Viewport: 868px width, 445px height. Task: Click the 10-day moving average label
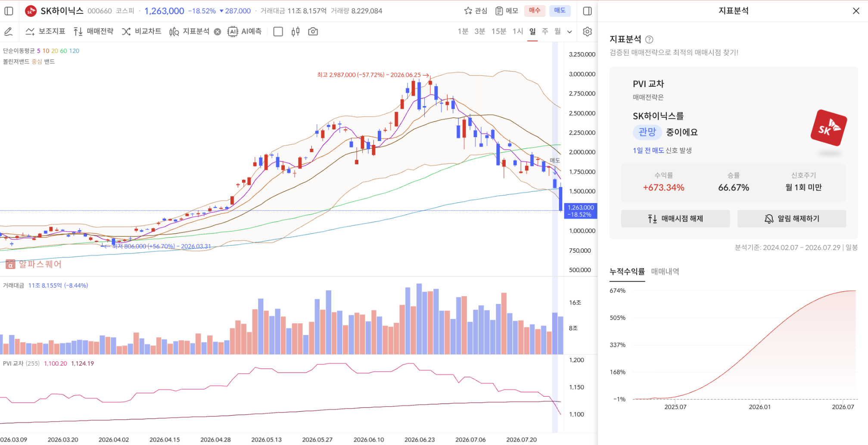point(46,51)
